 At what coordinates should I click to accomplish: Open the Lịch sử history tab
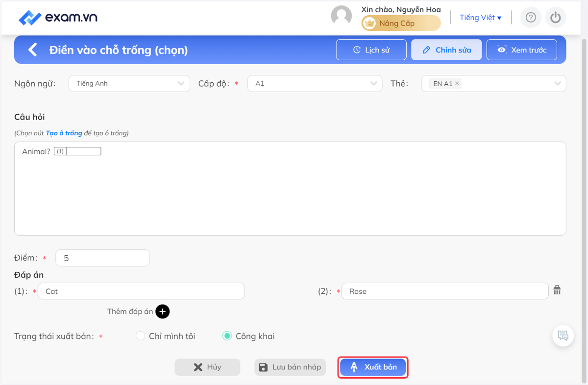pyautogui.click(x=371, y=50)
